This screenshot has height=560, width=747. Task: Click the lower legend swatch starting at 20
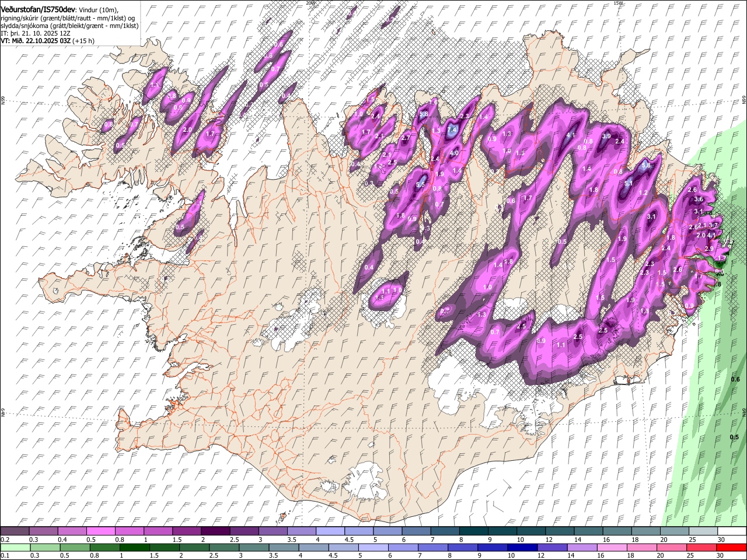pos(672,547)
